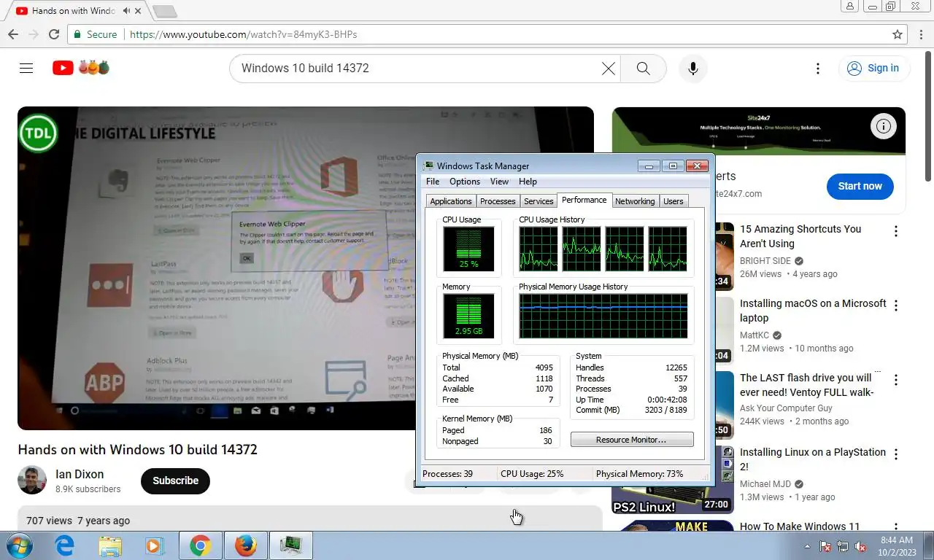Open the 15 Amazing Shortcuts video title
The height and width of the screenshot is (560, 934).
(800, 236)
